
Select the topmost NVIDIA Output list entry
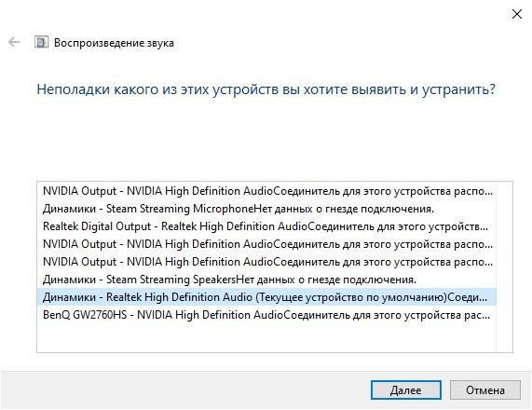(266, 191)
